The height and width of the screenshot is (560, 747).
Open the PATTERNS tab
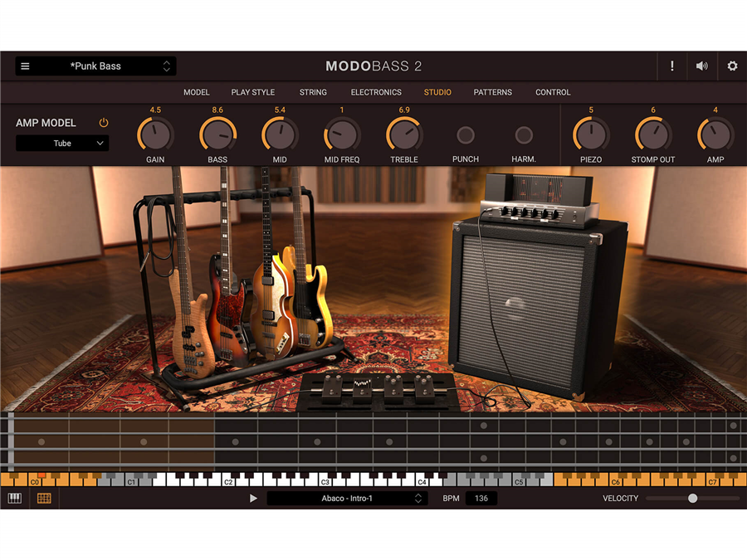492,92
